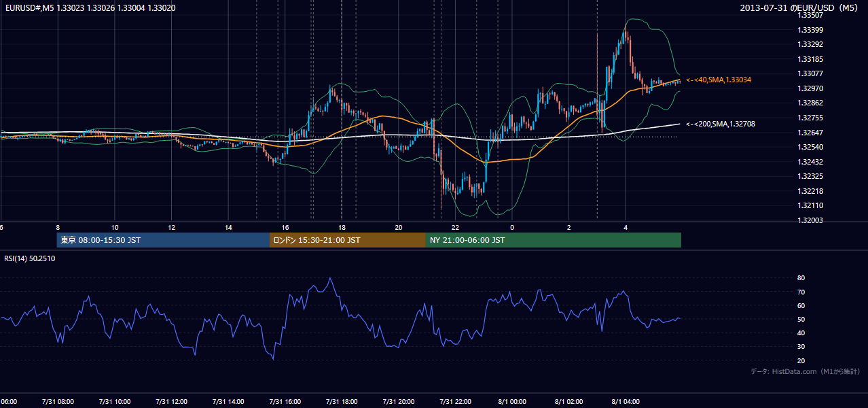Click the 8/1 02:00 date label
868x408 pixels.
pos(569,402)
